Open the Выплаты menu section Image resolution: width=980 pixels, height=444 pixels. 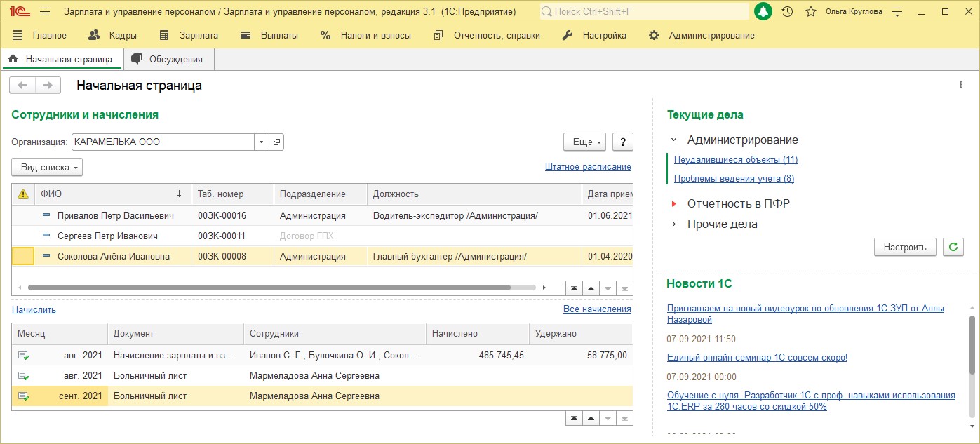tap(269, 35)
